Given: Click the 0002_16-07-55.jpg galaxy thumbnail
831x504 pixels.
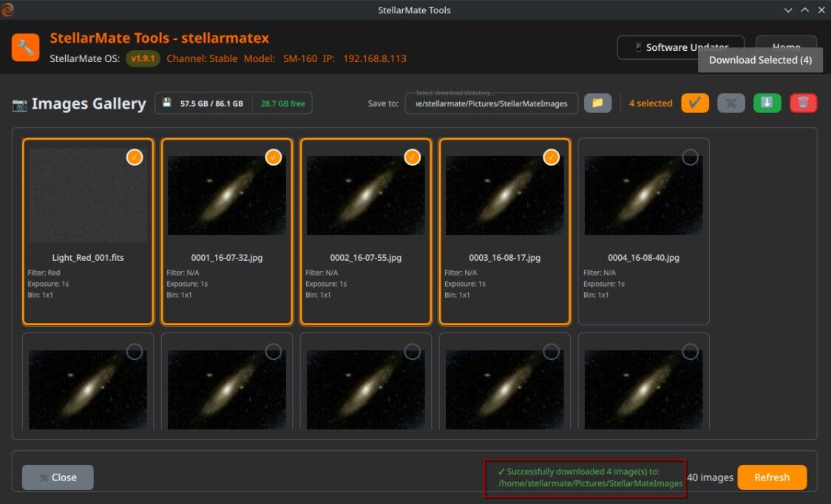Looking at the screenshot, I should (366, 195).
